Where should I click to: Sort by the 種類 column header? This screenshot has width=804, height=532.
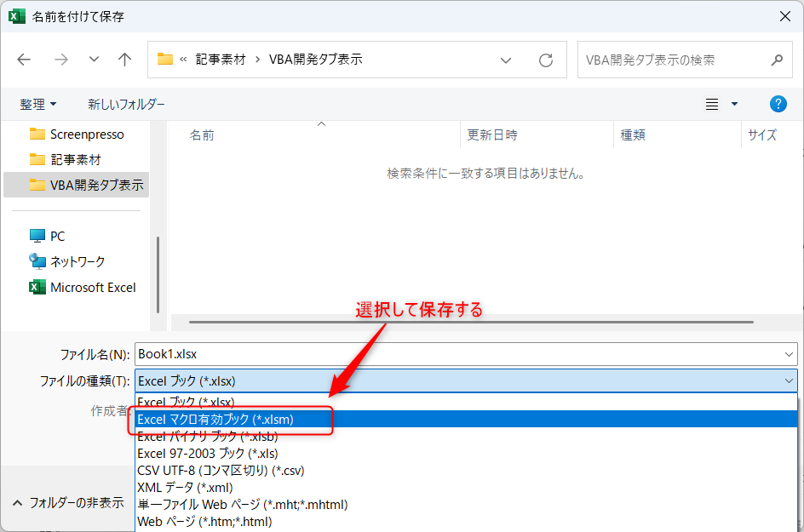coord(633,134)
